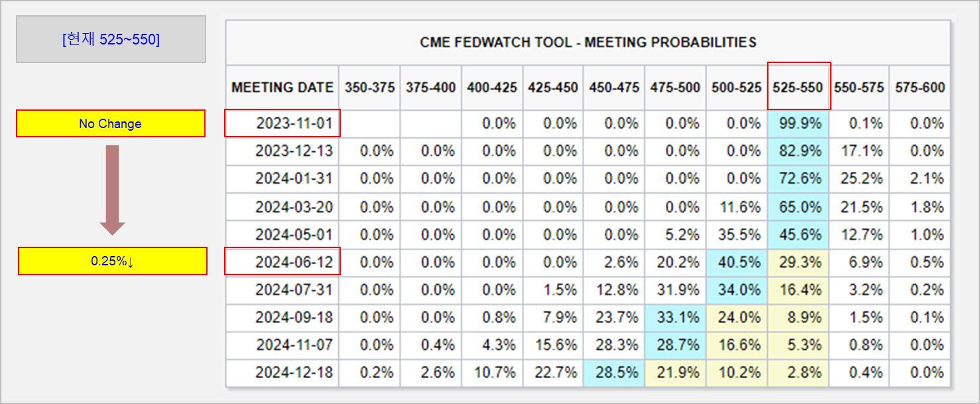Image resolution: width=980 pixels, height=404 pixels.
Task: Click the '12.8%' cell in 2024-07-31 row
Action: 614,290
